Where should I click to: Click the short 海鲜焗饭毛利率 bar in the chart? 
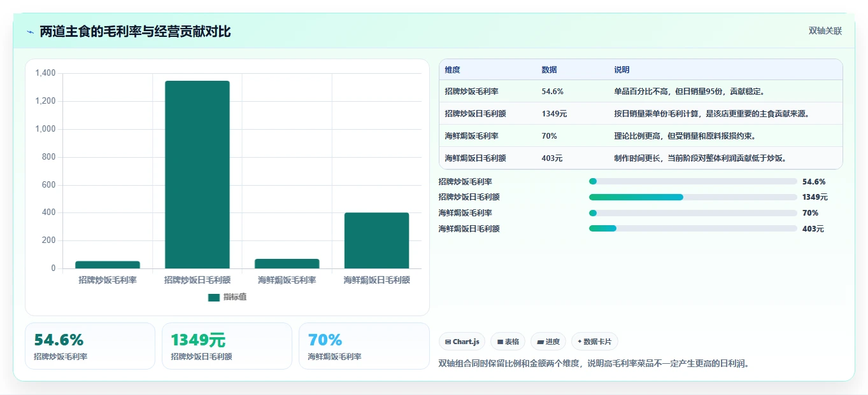tap(287, 264)
